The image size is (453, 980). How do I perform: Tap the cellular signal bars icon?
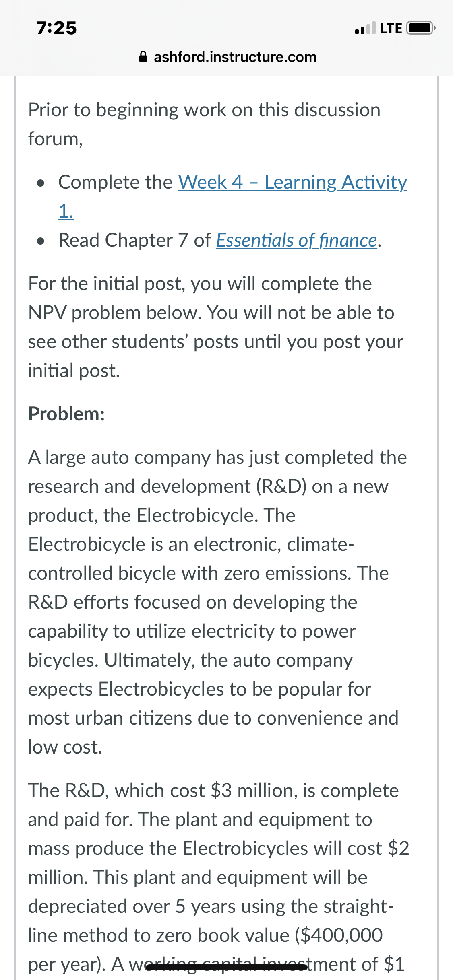pyautogui.click(x=365, y=28)
